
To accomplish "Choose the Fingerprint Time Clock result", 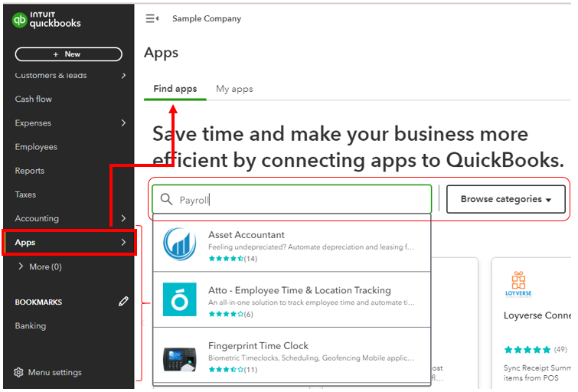I will click(x=292, y=355).
